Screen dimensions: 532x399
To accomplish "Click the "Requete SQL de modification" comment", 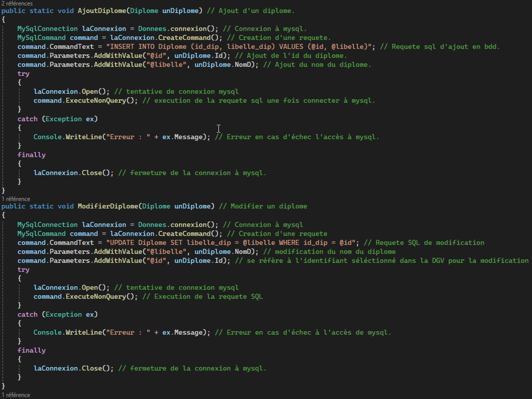I will [x=424, y=243].
